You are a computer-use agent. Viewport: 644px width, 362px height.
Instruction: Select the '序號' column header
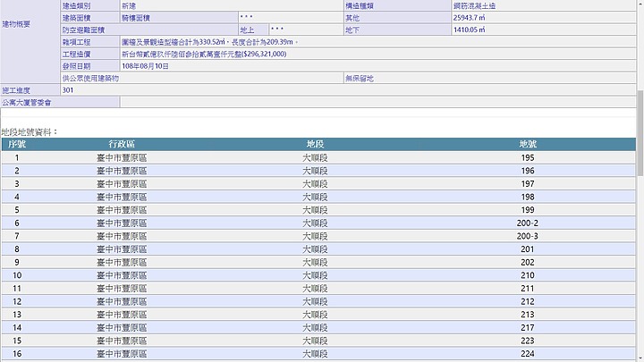(17, 144)
